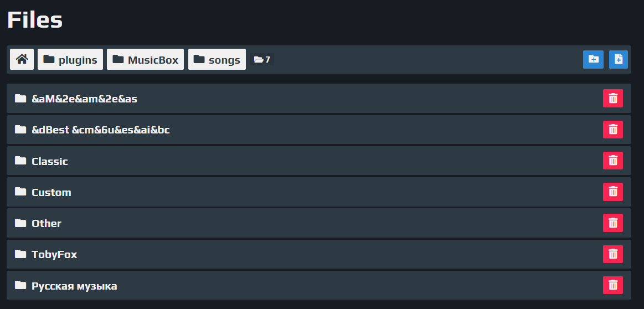
Task: Open the Custom folder
Action: [319, 192]
